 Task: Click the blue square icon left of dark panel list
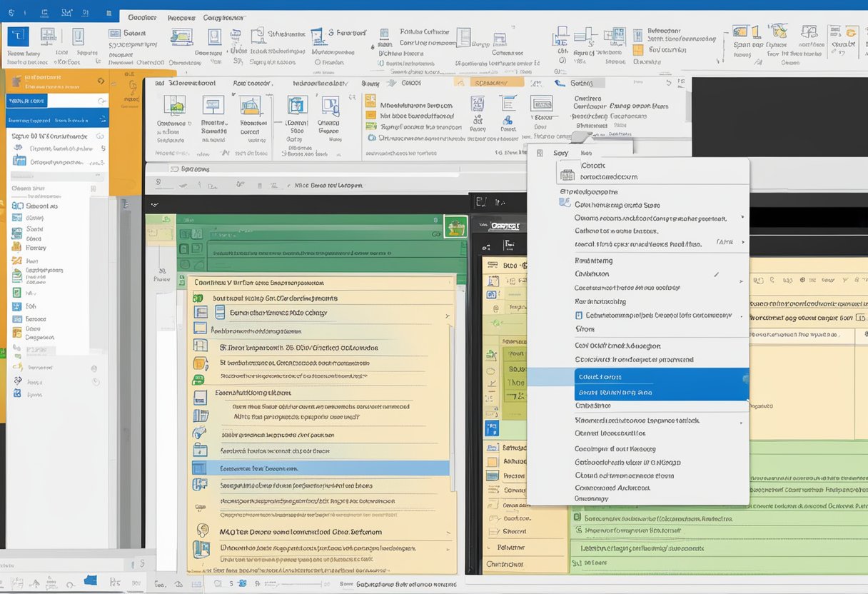[x=492, y=428]
